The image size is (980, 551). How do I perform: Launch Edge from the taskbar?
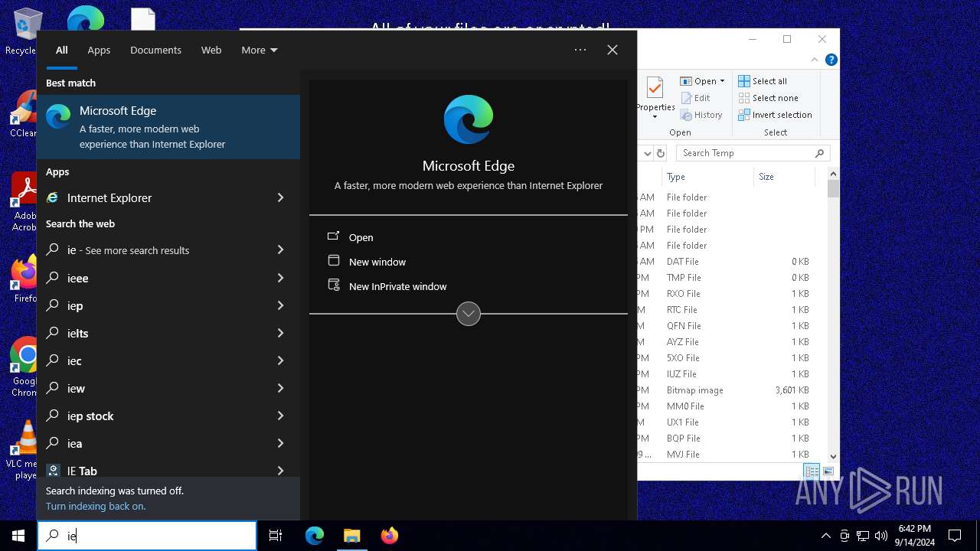pyautogui.click(x=315, y=536)
